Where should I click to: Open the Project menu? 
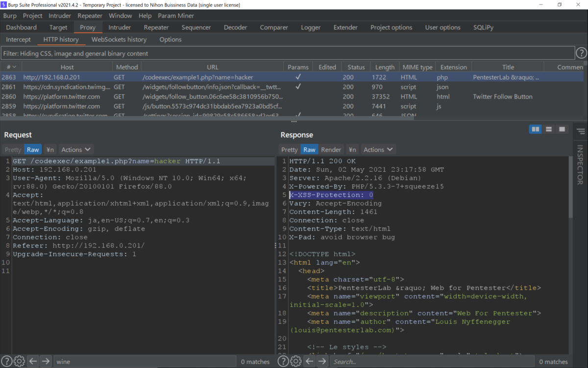click(33, 16)
